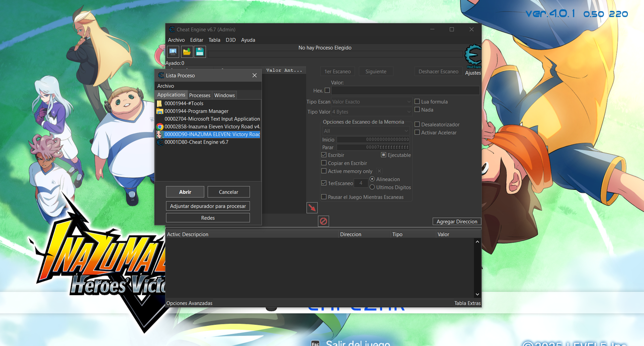Toggle the Activar Acelerar checkbox

(x=417, y=132)
